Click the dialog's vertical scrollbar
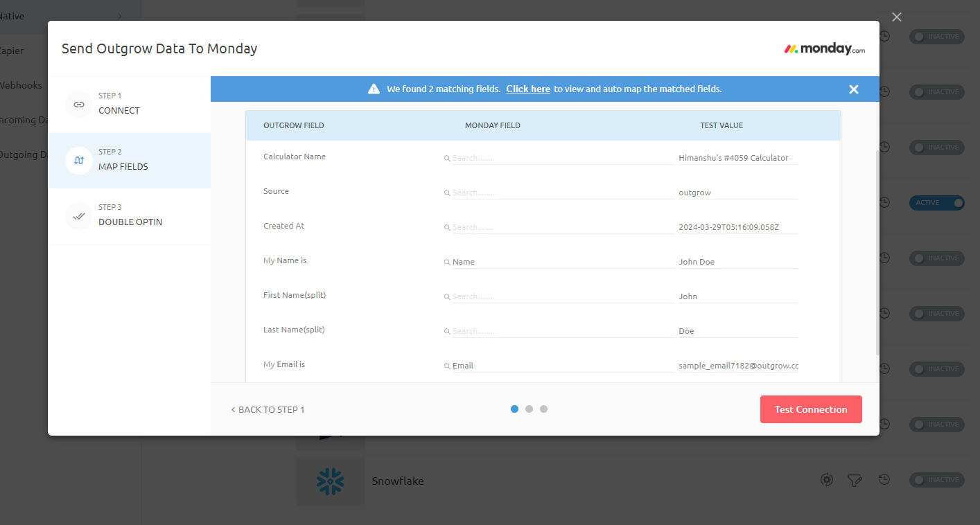The height and width of the screenshot is (525, 980). [x=877, y=253]
